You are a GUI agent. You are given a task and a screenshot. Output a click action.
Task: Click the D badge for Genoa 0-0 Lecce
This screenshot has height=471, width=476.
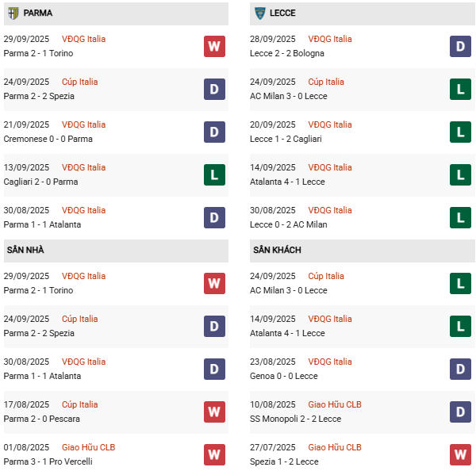pos(460,369)
